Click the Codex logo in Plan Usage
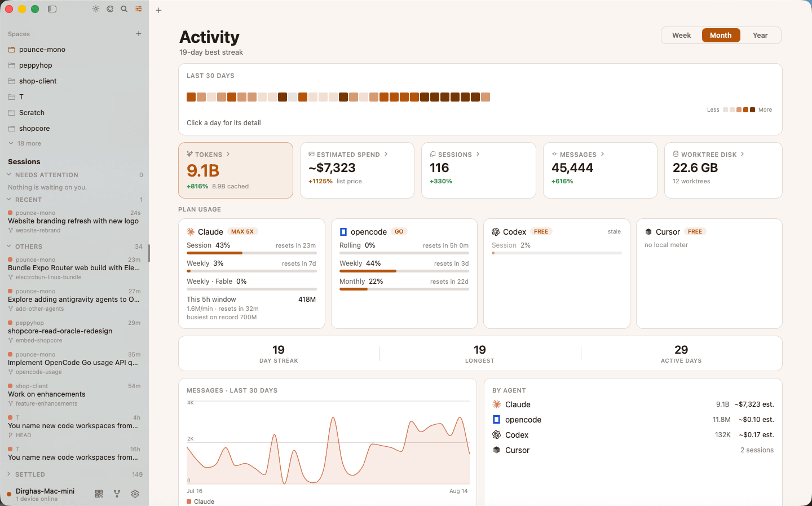The height and width of the screenshot is (506, 812). pyautogui.click(x=496, y=232)
